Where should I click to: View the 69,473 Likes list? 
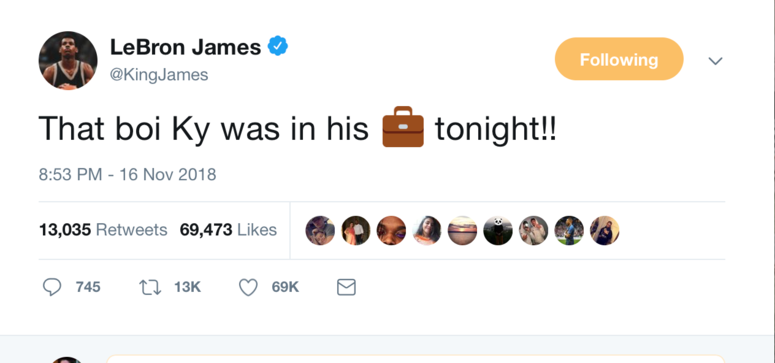228,230
